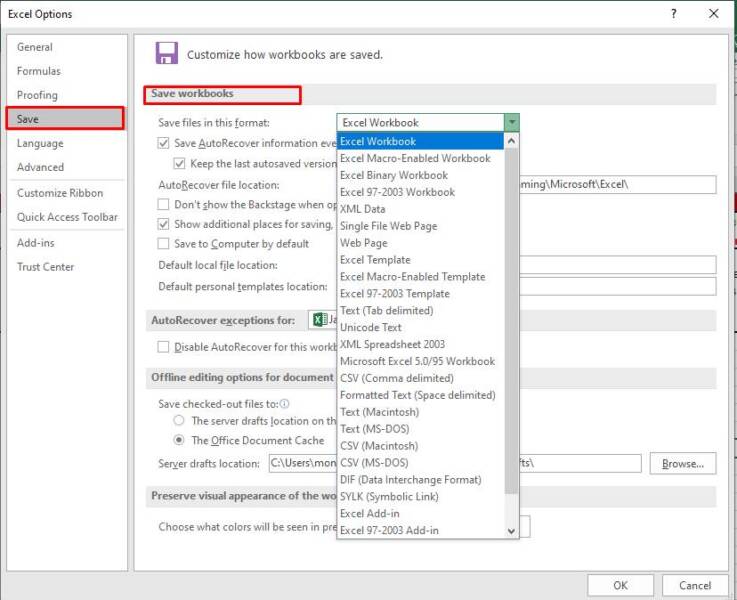The width and height of the screenshot is (737, 600).
Task: Select Excel Macro-Enabled Template entry
Action: pos(421,277)
